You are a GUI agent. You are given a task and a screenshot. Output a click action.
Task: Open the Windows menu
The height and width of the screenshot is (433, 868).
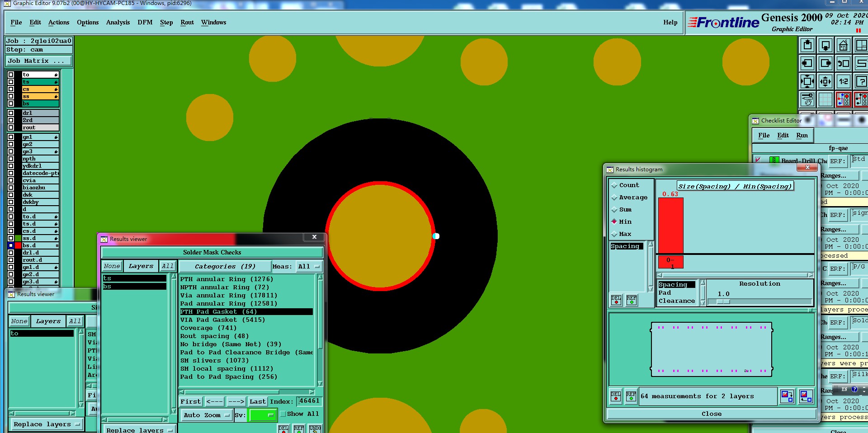point(214,23)
